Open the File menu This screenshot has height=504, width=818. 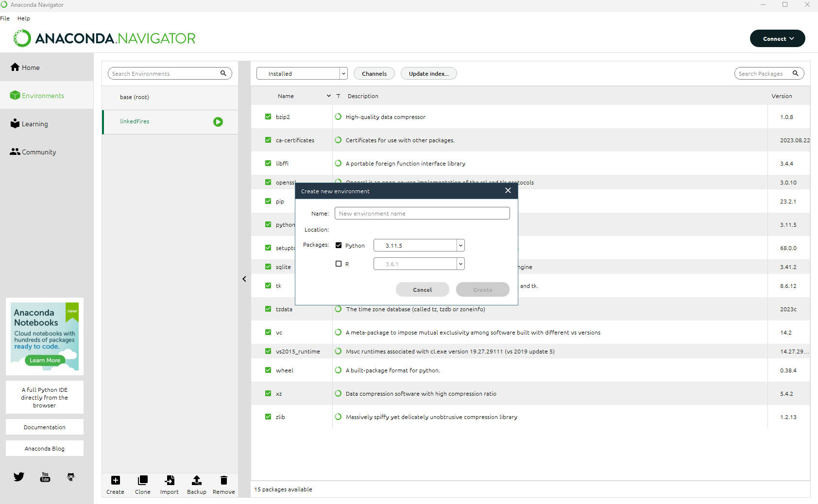coord(5,18)
